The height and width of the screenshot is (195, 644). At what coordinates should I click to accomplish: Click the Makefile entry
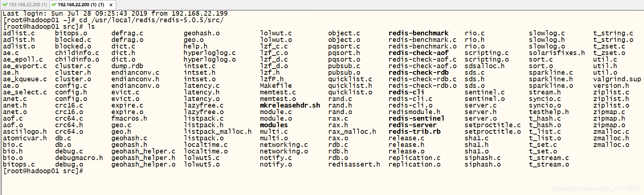(x=276, y=86)
